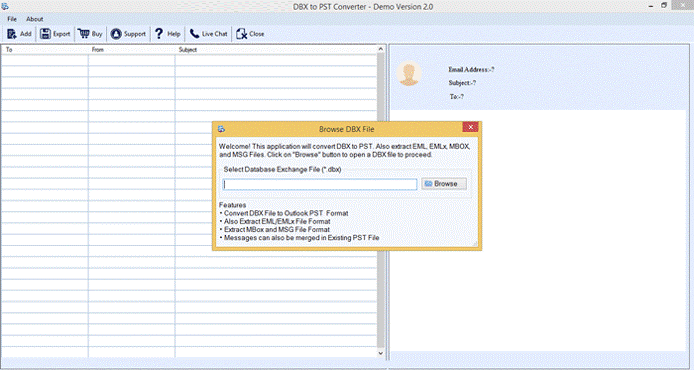694x370 pixels.
Task: Click 'Also Extract EML/EMLx File Format' text
Action: pos(277,221)
